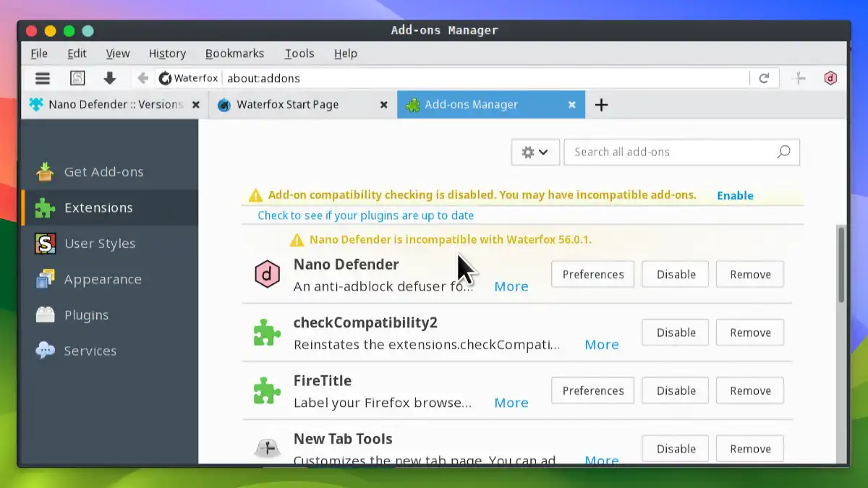
Task: Open the tools gear dropdown
Action: coord(535,152)
